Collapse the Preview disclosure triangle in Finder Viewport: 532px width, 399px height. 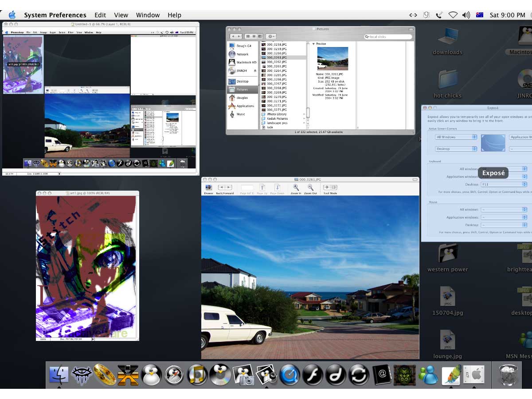(313, 44)
